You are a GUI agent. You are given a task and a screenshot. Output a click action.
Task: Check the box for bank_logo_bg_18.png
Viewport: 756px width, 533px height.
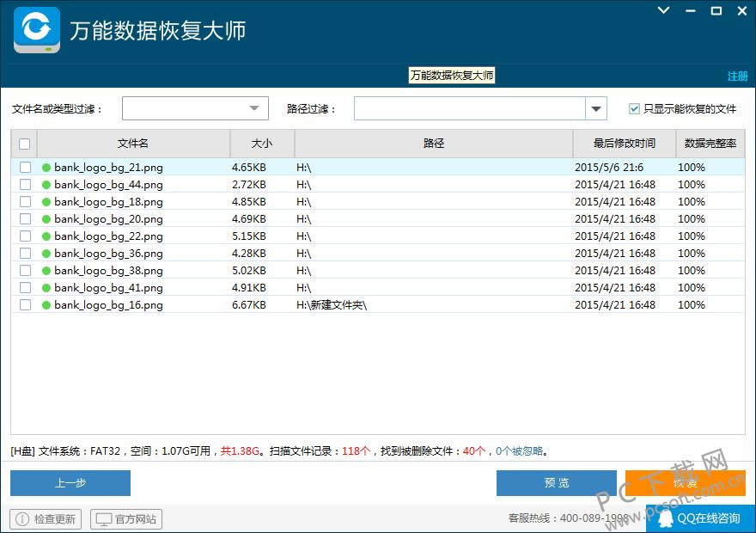[x=25, y=202]
